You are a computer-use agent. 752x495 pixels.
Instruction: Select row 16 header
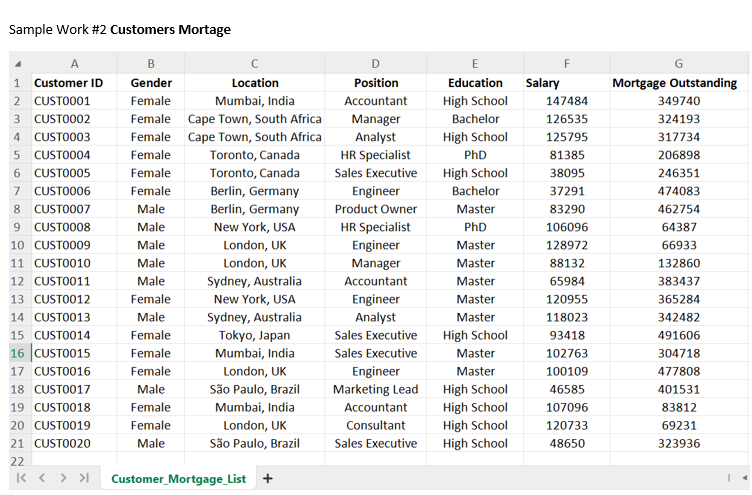coord(17,353)
